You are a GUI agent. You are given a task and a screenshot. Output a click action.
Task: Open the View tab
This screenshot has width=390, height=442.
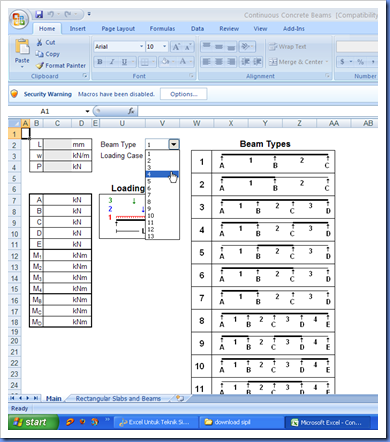tap(260, 29)
